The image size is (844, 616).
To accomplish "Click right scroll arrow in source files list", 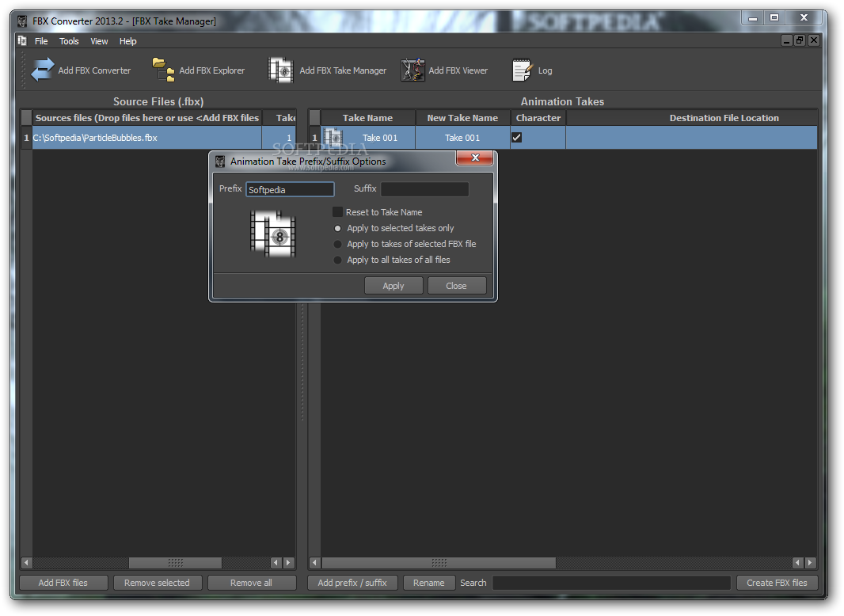I will point(288,563).
